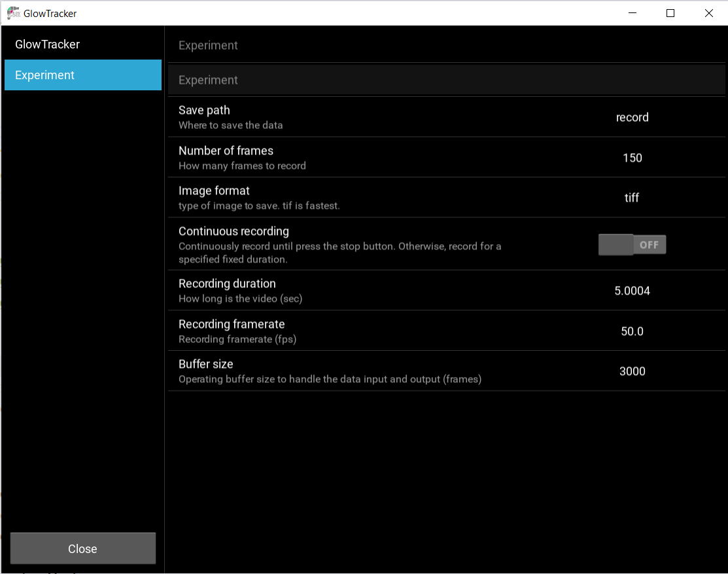The height and width of the screenshot is (574, 728).
Task: Click the GlowTracker heading in the sidebar
Action: (47, 44)
